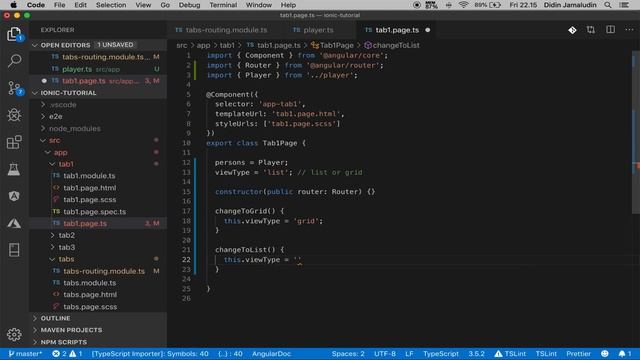Open the Test beaker icon view
Image resolution: width=640 pixels, height=360 pixels.
(x=14, y=169)
